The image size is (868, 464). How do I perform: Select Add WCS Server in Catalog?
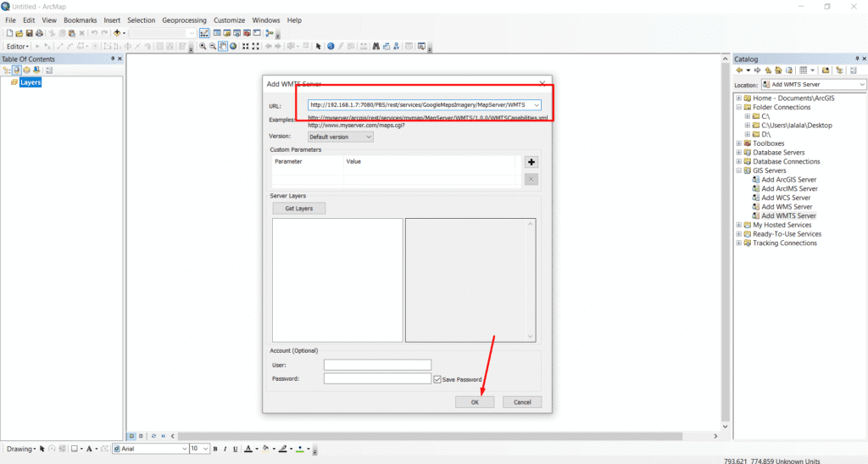point(786,198)
